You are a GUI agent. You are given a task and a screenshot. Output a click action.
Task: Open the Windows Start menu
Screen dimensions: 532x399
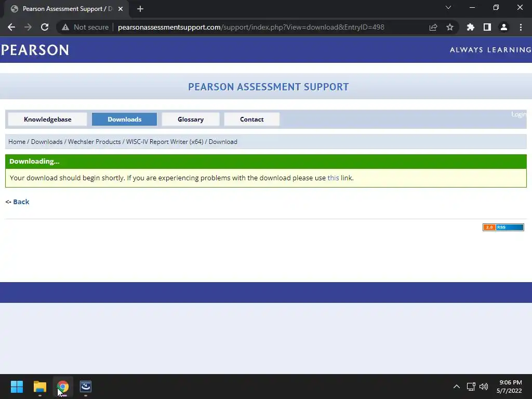(17, 387)
